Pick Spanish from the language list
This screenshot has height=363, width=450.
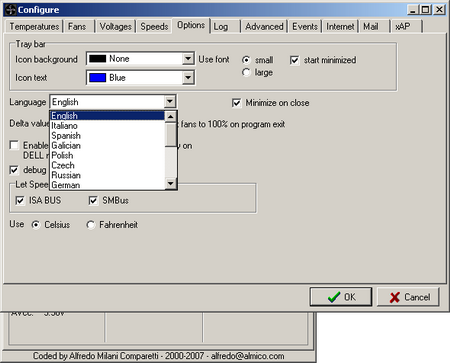click(107, 136)
